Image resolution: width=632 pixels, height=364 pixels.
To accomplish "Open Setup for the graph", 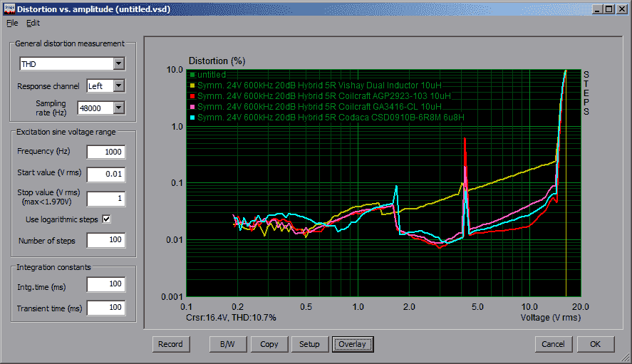I will point(309,344).
